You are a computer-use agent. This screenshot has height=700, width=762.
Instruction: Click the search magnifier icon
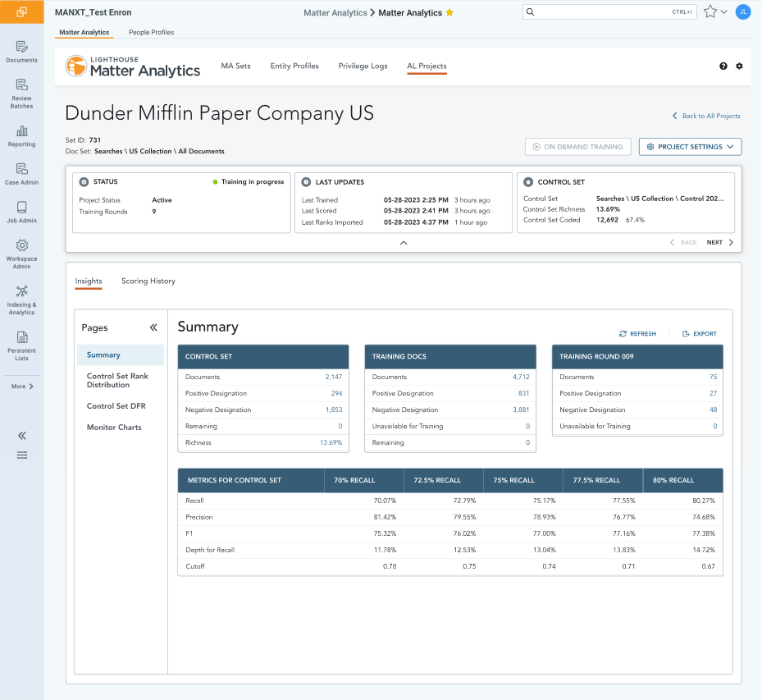pyautogui.click(x=530, y=12)
